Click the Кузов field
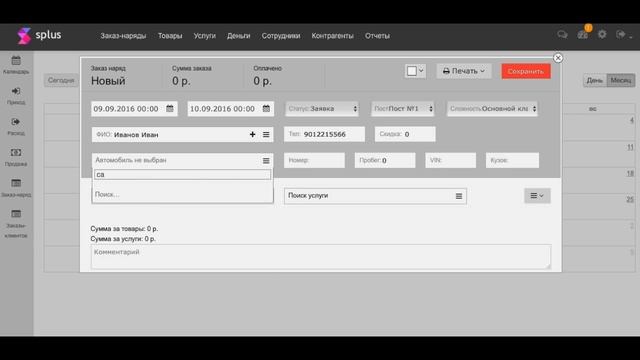This screenshot has height=360, width=640. [x=512, y=160]
